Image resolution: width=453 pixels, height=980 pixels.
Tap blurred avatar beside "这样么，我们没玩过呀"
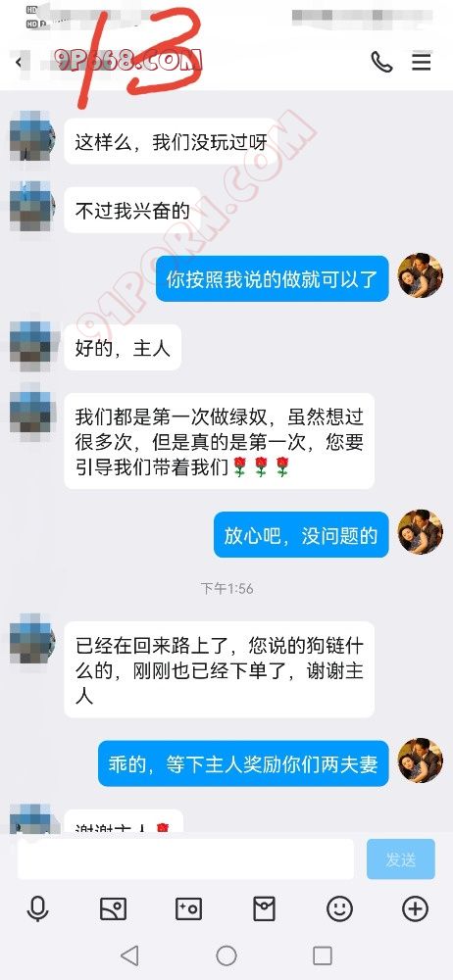(x=32, y=134)
